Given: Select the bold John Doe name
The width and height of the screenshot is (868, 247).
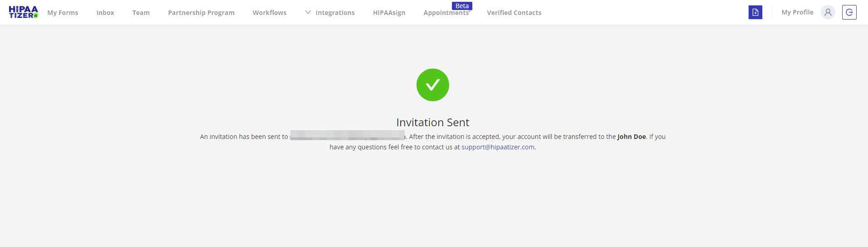Looking at the screenshot, I should (x=632, y=137).
